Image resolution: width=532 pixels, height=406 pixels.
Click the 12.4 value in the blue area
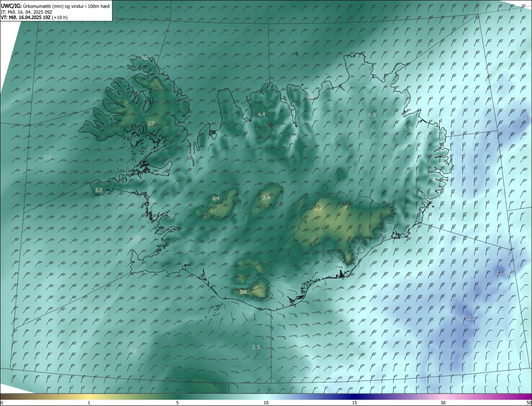point(502,272)
